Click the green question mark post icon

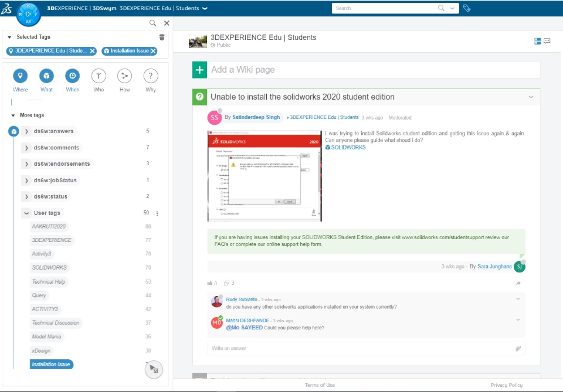click(x=199, y=97)
